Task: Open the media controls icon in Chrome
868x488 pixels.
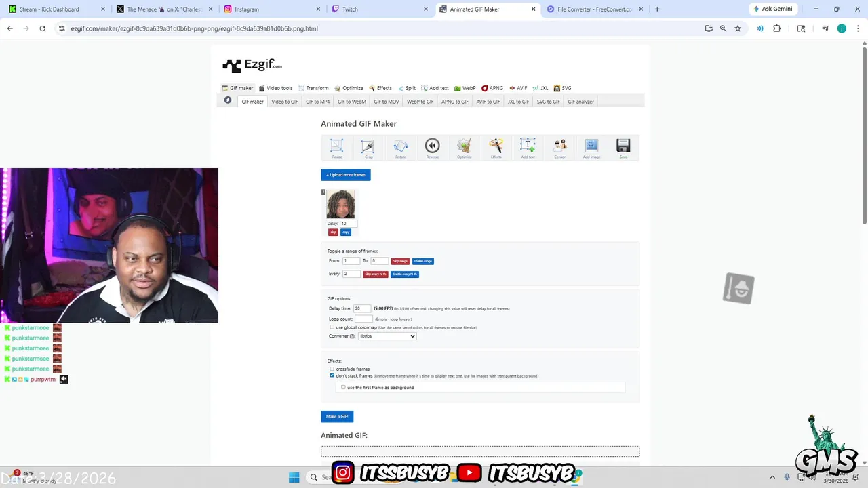Action: coord(825,28)
